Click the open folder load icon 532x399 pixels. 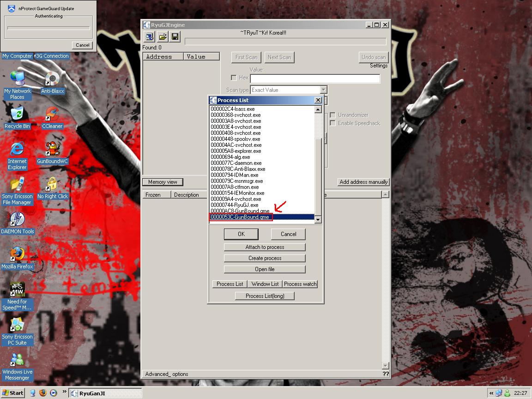point(163,36)
